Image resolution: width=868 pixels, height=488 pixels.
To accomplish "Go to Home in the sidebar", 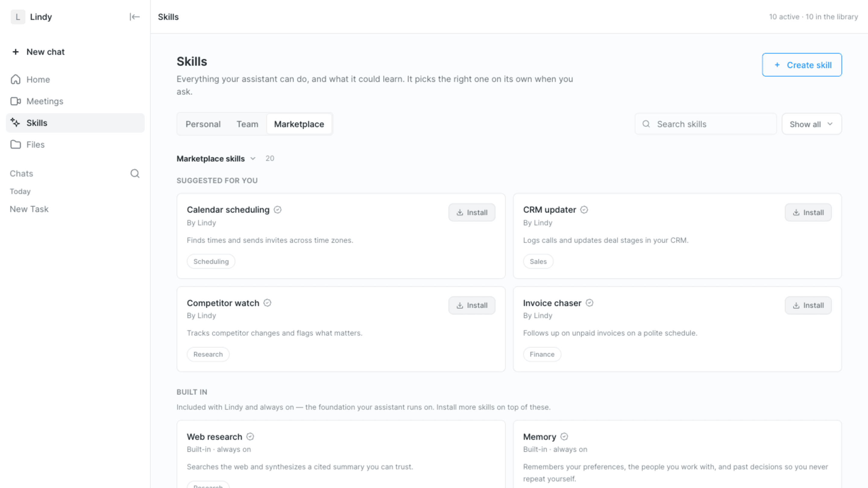I will [x=75, y=80].
